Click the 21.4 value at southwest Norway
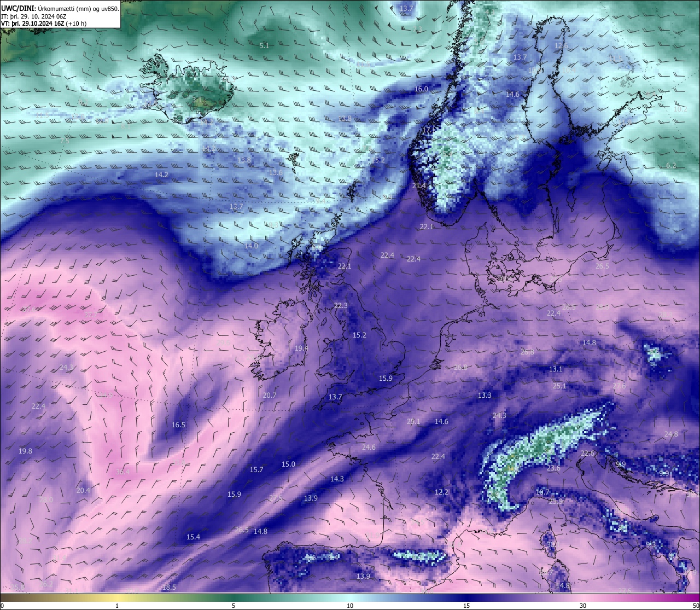This screenshot has width=700, height=610. coord(419,186)
